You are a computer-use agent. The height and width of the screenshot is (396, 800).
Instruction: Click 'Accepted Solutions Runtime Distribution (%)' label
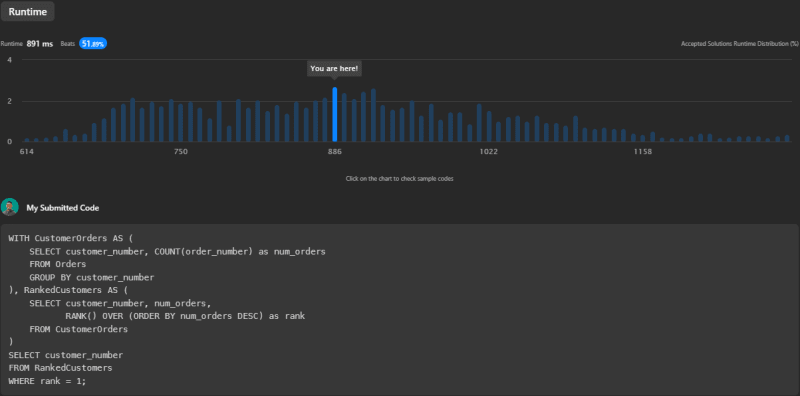pos(740,44)
